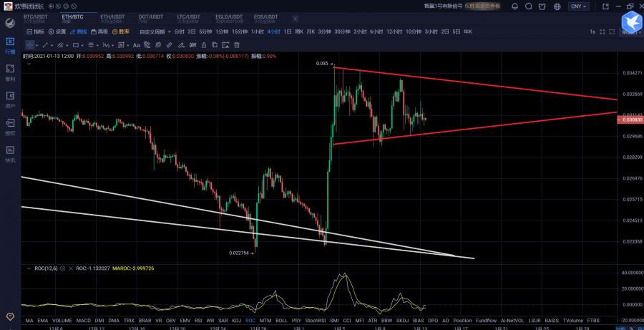Click the fullscreen chart icon
This screenshot has height=330, width=644.
(602, 31)
